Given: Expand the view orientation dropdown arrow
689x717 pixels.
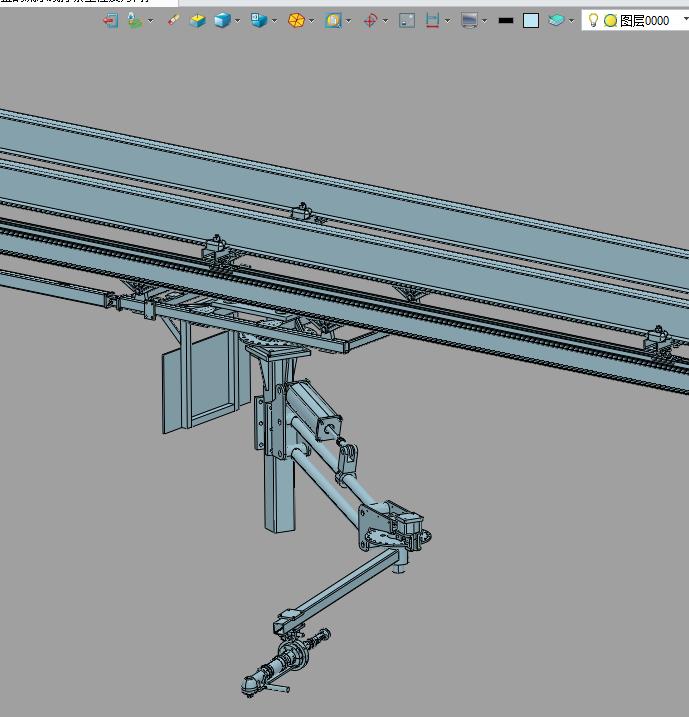Looking at the screenshot, I should click(x=274, y=21).
